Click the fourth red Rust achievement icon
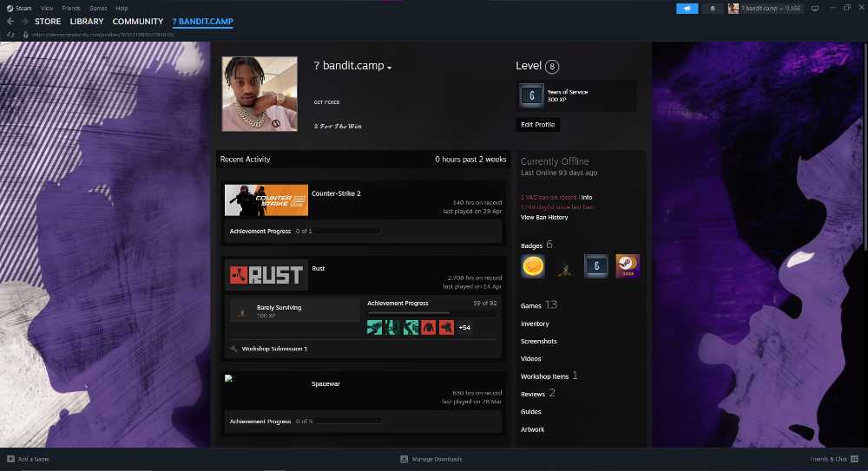The height and width of the screenshot is (471, 868). pyautogui.click(x=429, y=328)
